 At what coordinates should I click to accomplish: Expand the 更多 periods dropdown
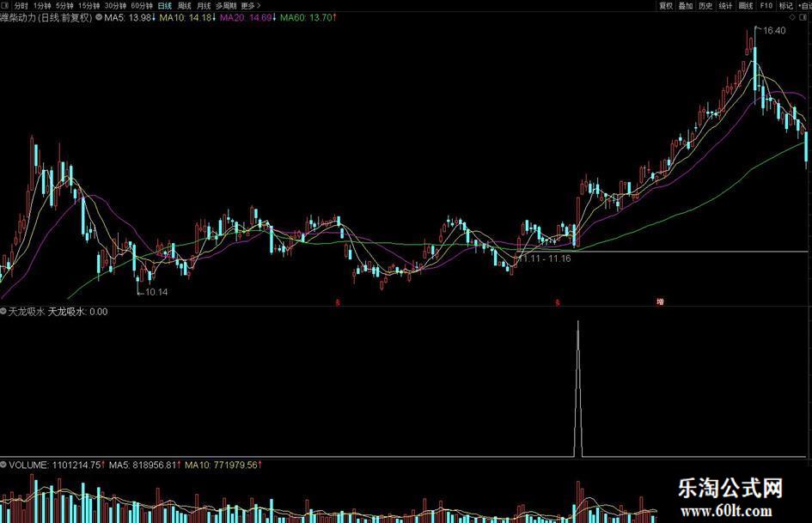pos(251,6)
